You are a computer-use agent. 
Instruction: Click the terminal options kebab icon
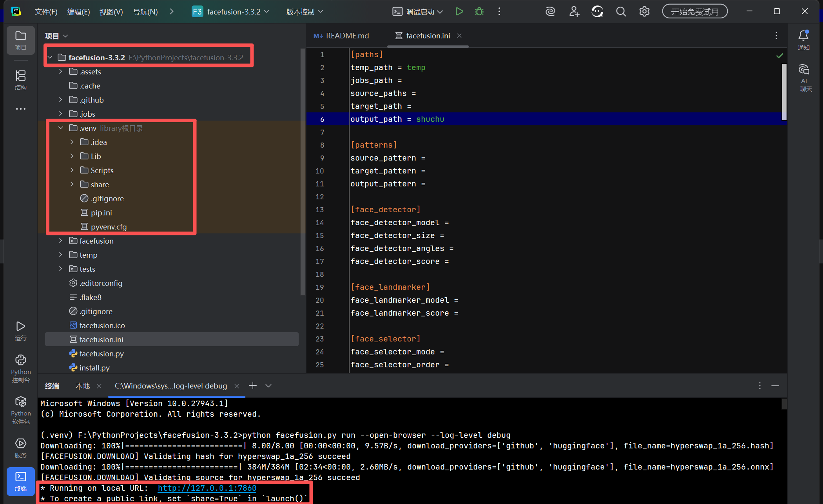pyautogui.click(x=760, y=386)
